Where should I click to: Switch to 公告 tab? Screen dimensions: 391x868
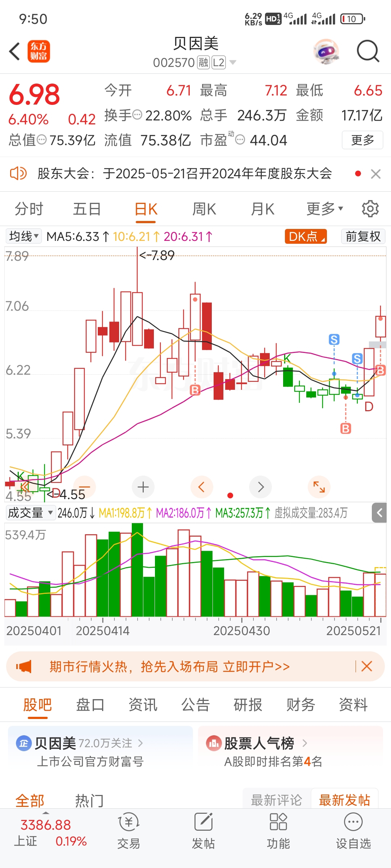pyautogui.click(x=195, y=705)
